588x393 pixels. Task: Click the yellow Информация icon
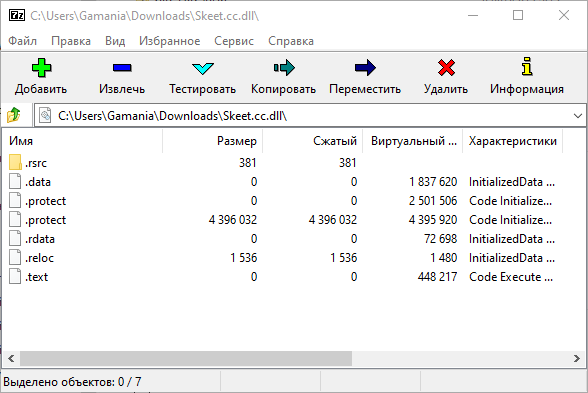pos(527,67)
